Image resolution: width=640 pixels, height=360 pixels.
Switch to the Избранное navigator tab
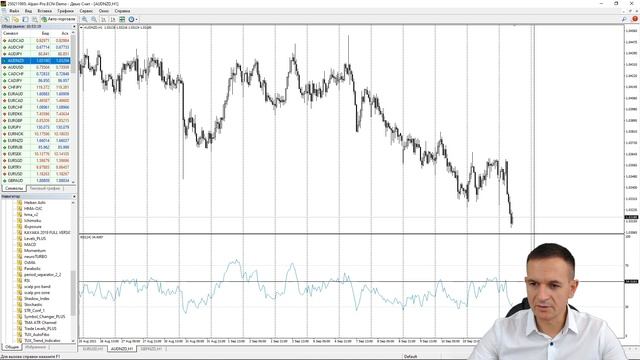tap(36, 347)
